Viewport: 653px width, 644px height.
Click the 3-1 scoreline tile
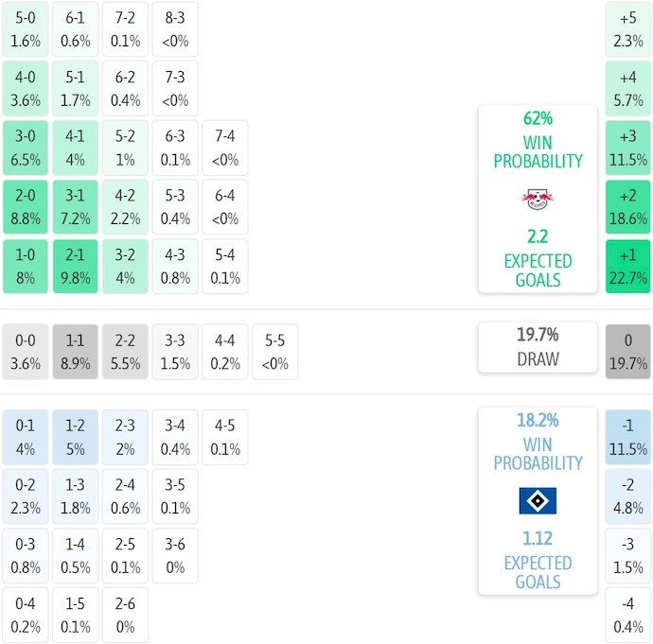click(x=76, y=207)
